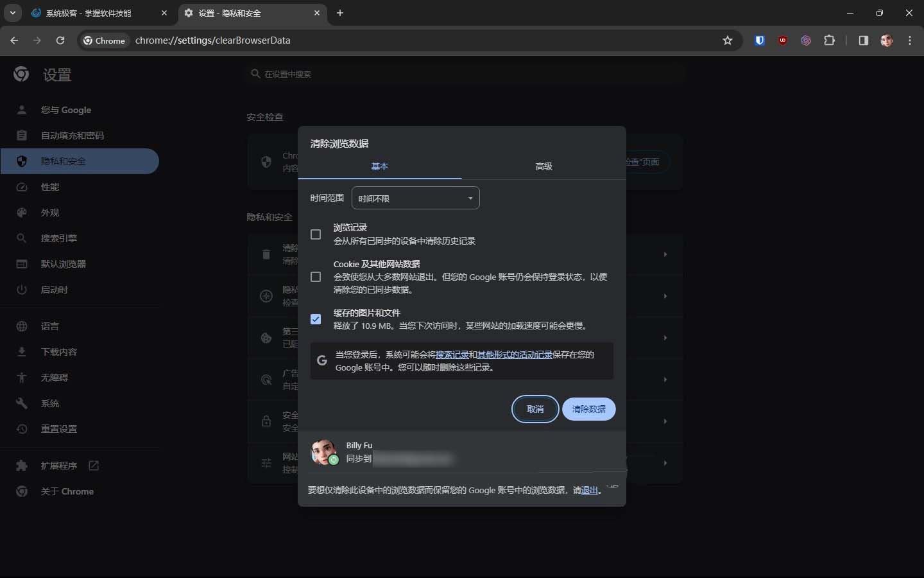The width and height of the screenshot is (924, 578).
Task: Click the trash icon in 清除浏览数据 row
Action: 266,254
